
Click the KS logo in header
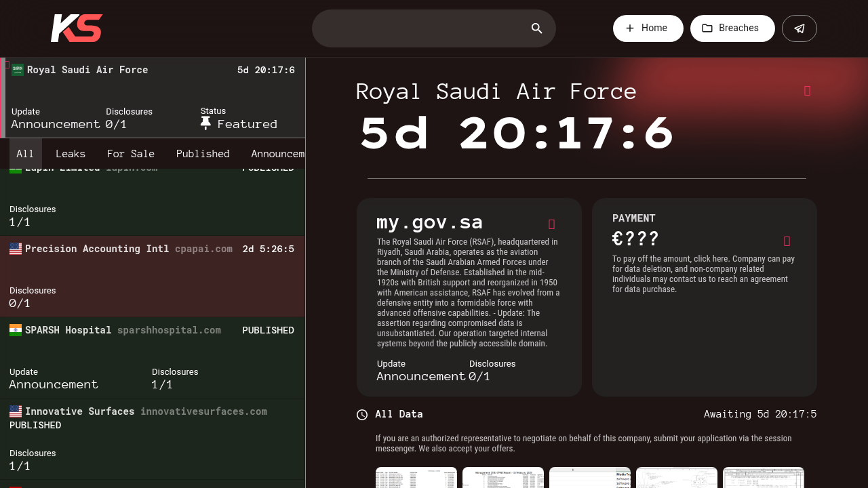77,28
